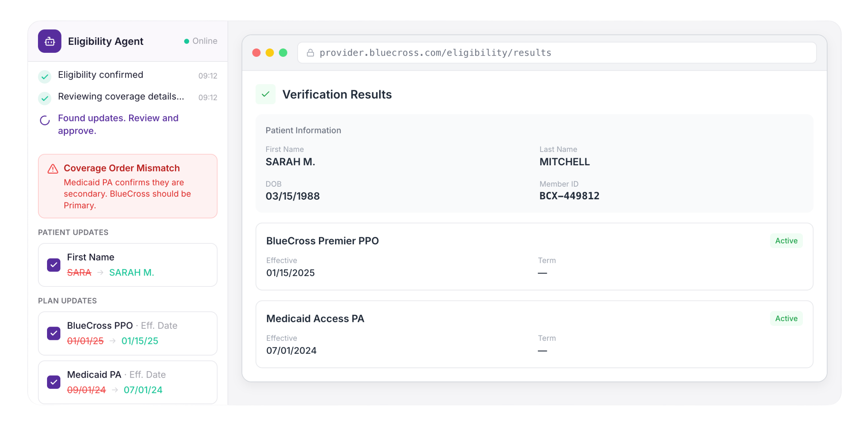Click the green Online status dot
The width and height of the screenshot is (868, 434).
pos(187,41)
